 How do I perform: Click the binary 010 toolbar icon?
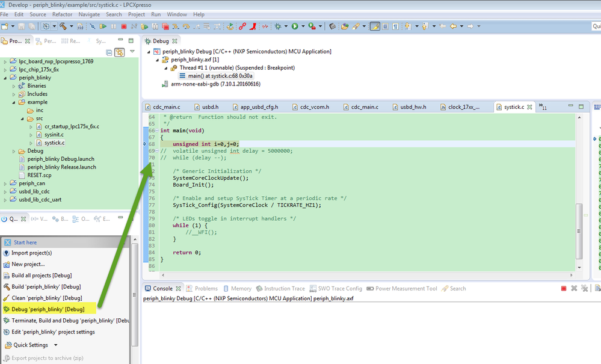[x=80, y=26]
